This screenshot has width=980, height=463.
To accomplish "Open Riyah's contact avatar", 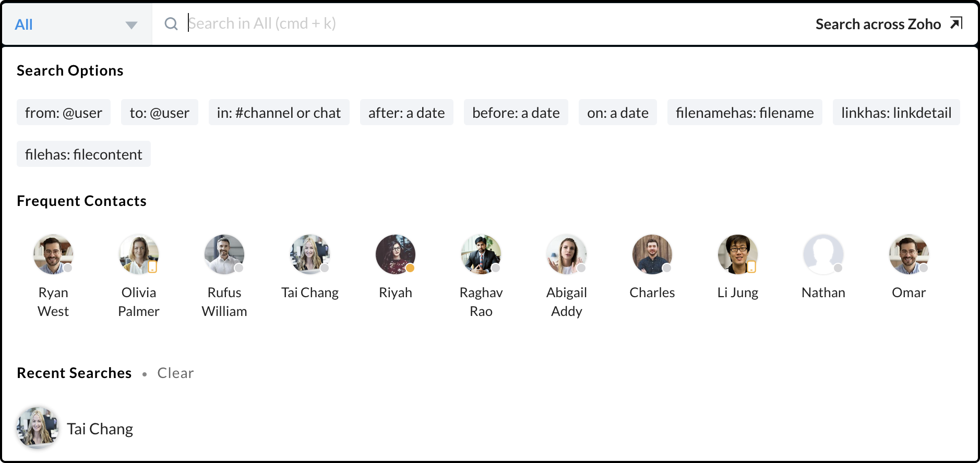I will (396, 254).
